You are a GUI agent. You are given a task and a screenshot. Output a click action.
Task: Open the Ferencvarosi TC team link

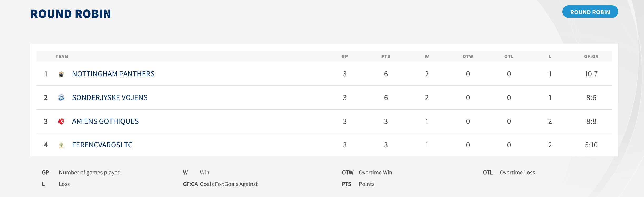click(x=102, y=145)
